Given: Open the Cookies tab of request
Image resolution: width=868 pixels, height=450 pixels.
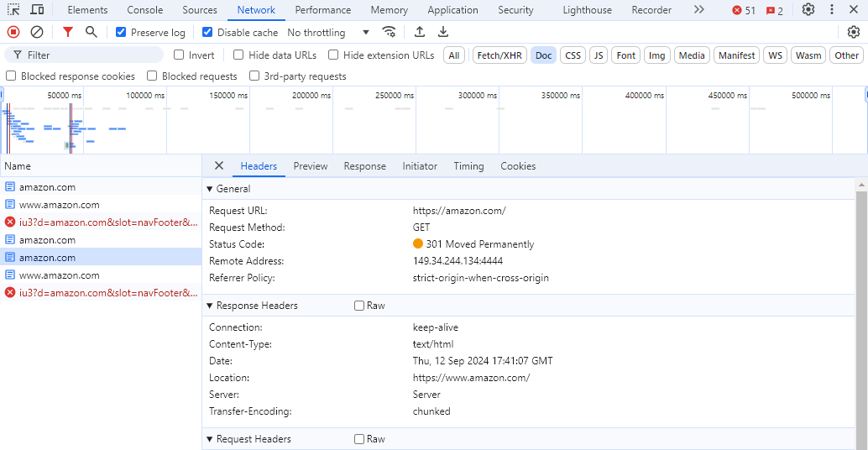Looking at the screenshot, I should [518, 166].
